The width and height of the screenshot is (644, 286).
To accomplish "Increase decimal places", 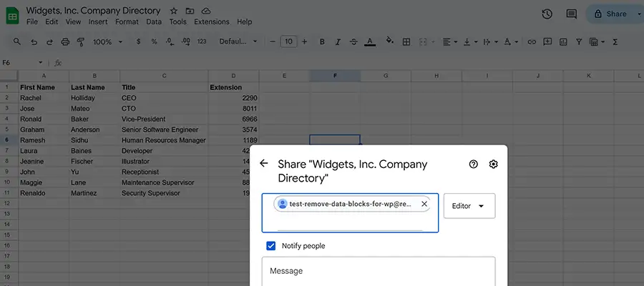I will pos(185,41).
